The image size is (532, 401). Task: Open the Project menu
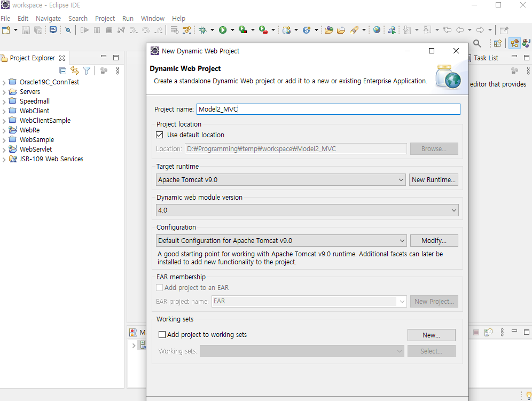click(105, 18)
